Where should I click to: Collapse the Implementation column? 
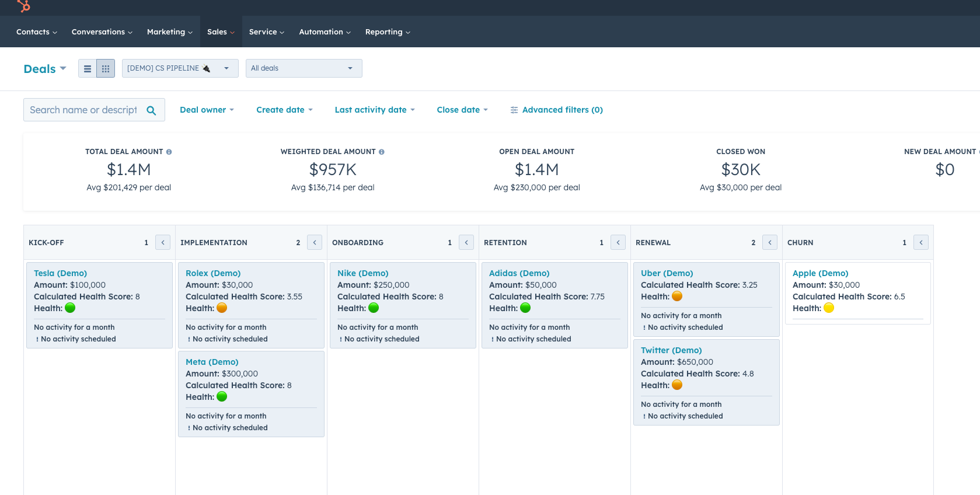tap(315, 242)
